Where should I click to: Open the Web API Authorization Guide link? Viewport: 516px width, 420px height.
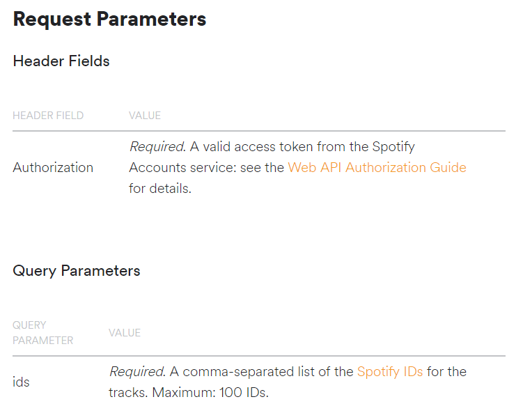click(x=377, y=168)
